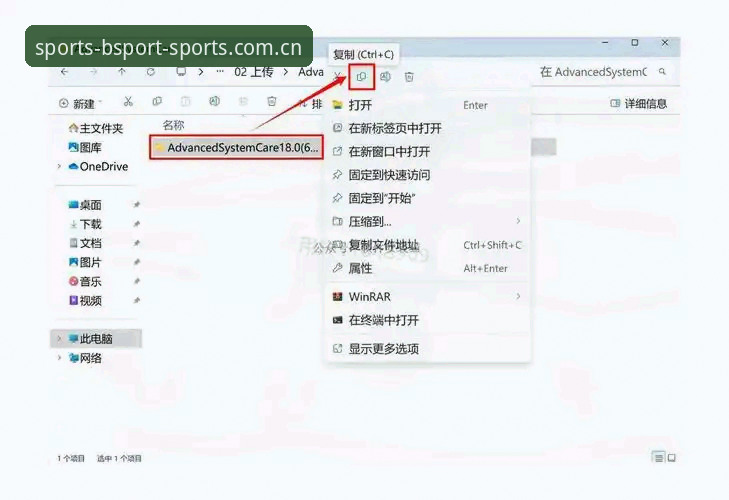
Task: Choose 打开 from context menu
Action: click(428, 105)
